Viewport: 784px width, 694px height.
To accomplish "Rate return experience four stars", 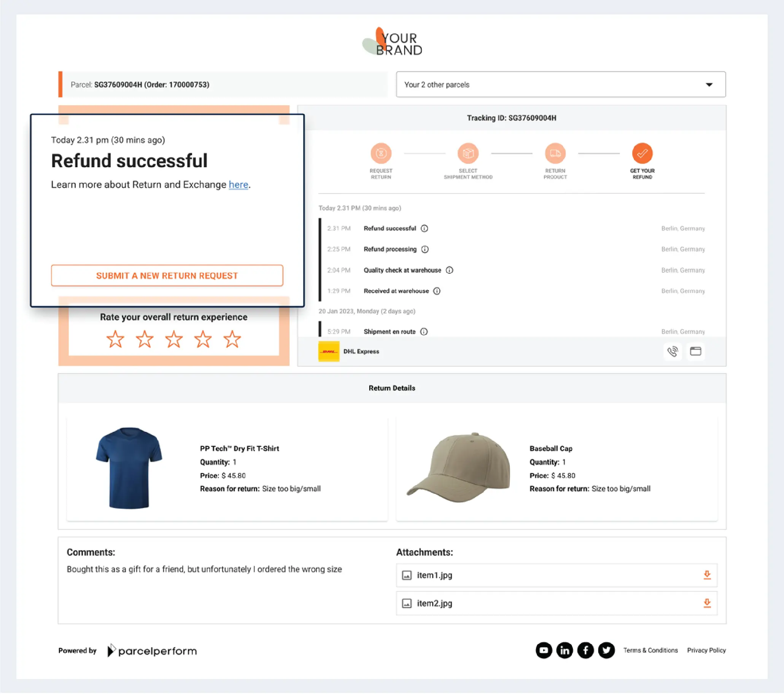I will (203, 339).
